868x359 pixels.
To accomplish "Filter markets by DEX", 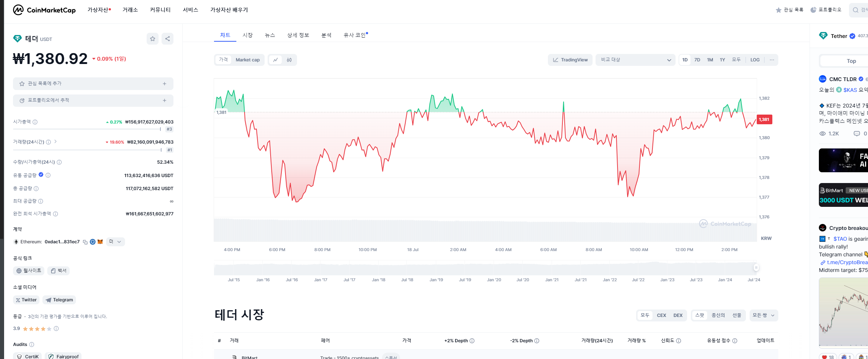I will 678,315.
